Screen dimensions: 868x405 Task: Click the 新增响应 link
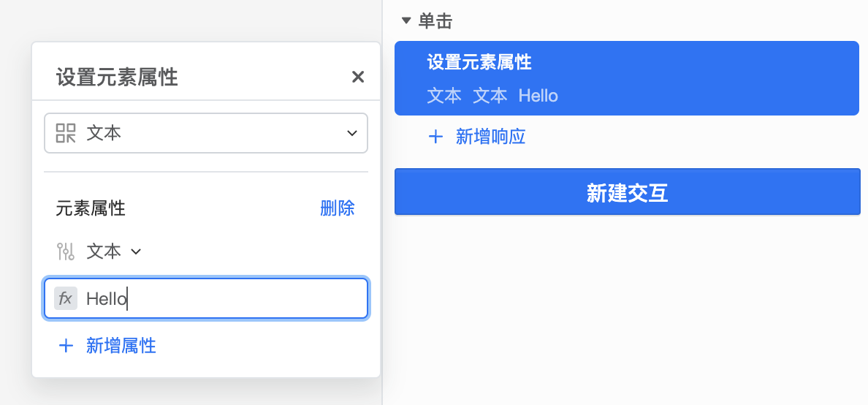490,137
